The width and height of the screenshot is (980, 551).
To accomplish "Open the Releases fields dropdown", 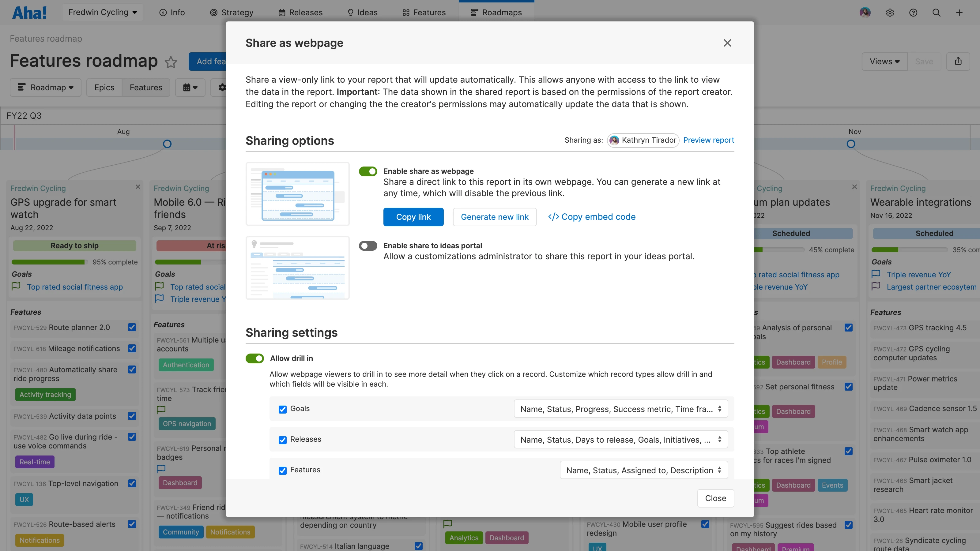I will [620, 440].
